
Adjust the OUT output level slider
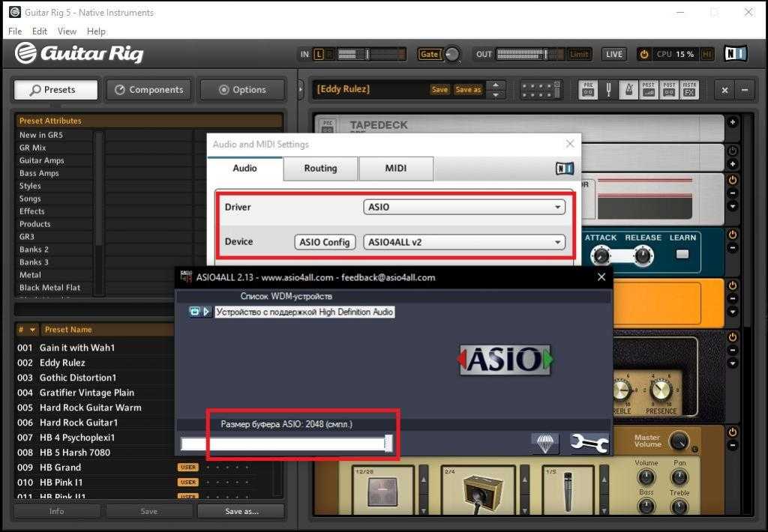point(530,54)
